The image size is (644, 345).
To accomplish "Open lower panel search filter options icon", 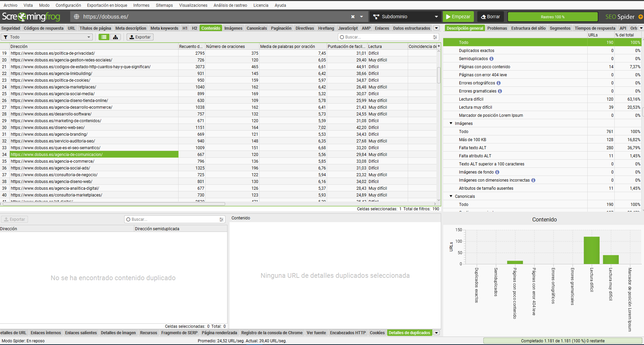I will 221,219.
